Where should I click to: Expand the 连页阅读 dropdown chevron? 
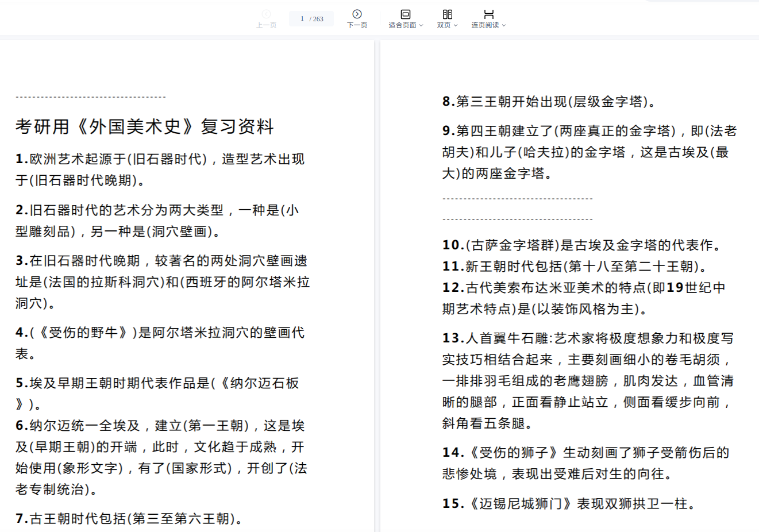[504, 25]
